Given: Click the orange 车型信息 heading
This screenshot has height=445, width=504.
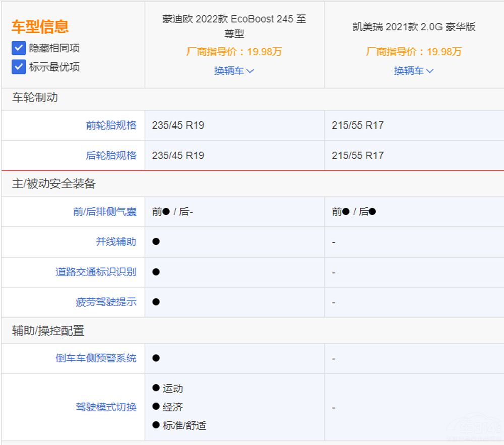Looking at the screenshot, I should coord(40,26).
